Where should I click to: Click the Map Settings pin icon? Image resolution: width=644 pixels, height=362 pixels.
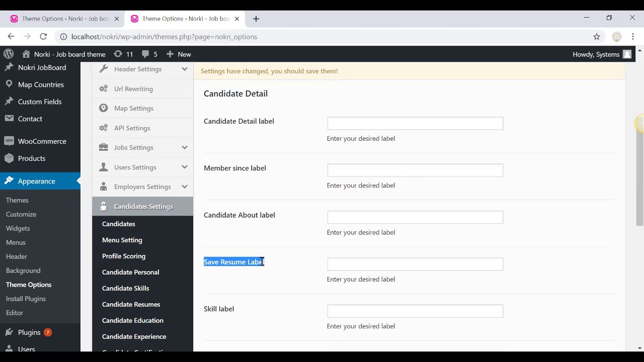[x=104, y=108]
